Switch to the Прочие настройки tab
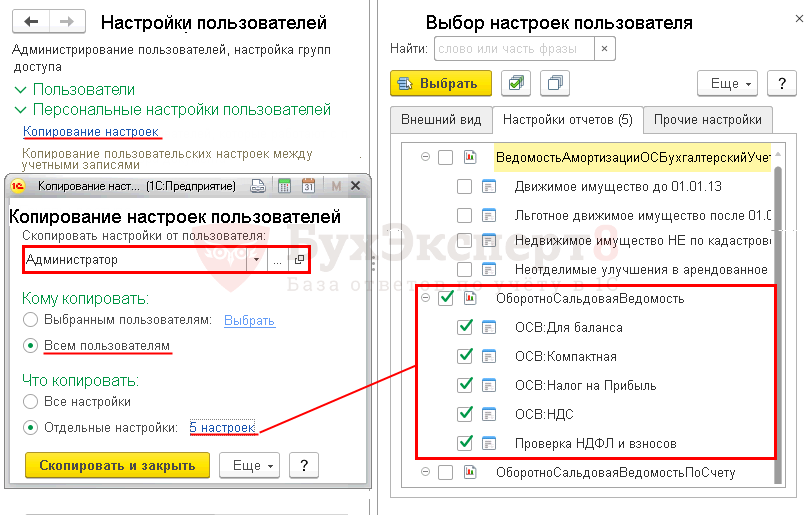The height and width of the screenshot is (515, 808). [708, 120]
